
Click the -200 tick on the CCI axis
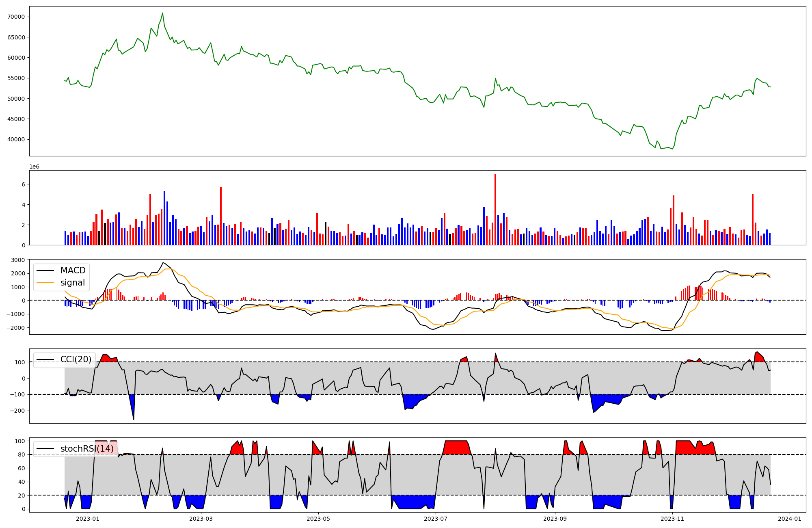(18, 411)
